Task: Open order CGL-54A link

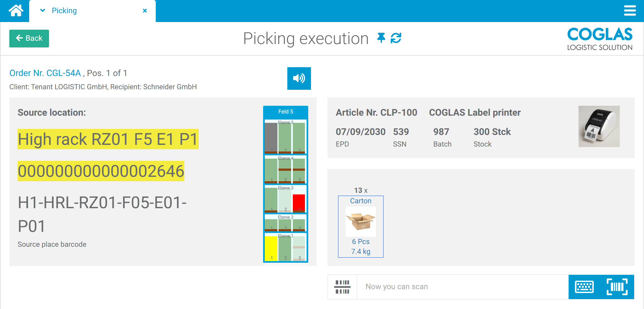Action: 45,73
